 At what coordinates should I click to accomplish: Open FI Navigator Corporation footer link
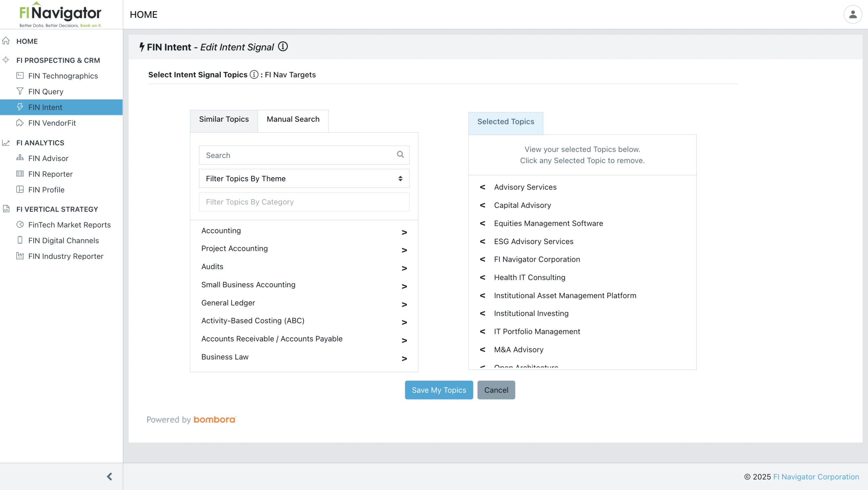(x=816, y=477)
